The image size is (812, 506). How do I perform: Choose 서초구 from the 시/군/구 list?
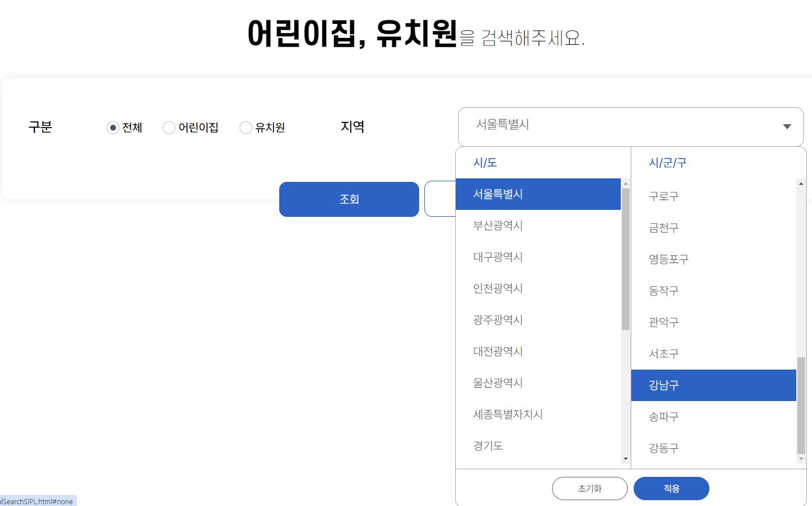pyautogui.click(x=663, y=353)
